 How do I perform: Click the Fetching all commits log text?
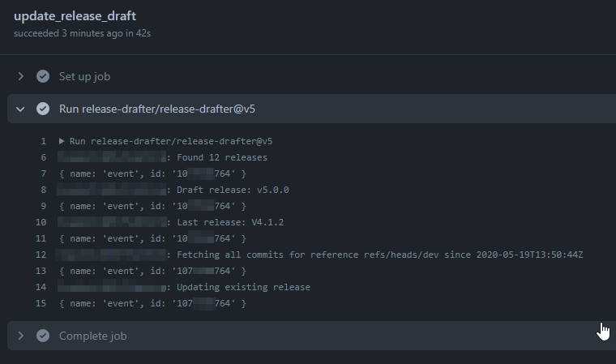[380, 255]
